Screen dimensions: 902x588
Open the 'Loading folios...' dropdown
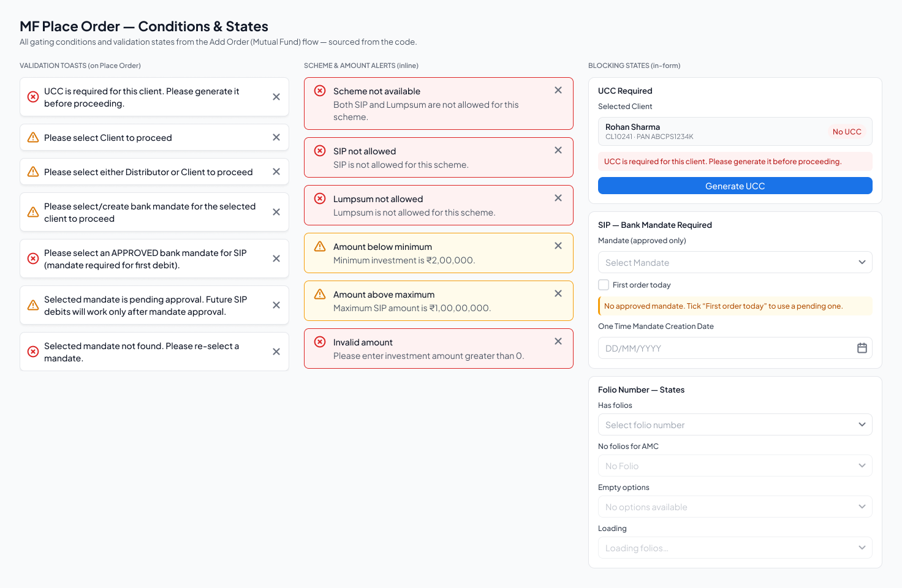pyautogui.click(x=735, y=548)
